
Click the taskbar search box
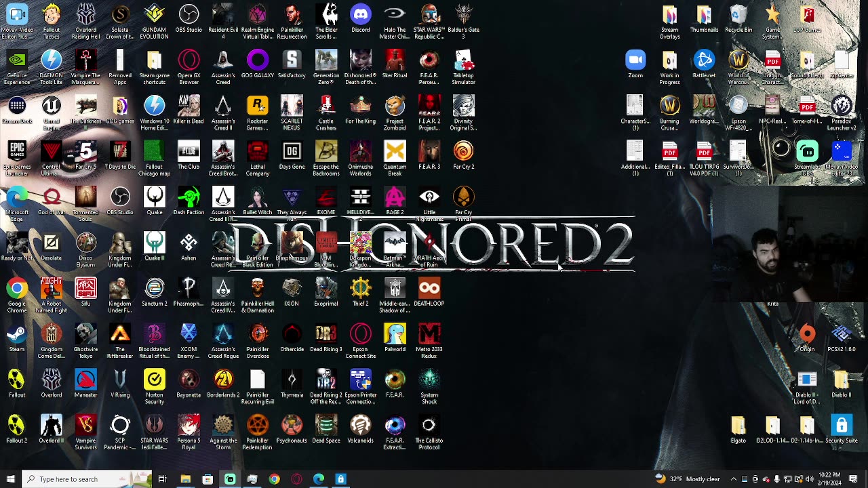(x=86, y=479)
